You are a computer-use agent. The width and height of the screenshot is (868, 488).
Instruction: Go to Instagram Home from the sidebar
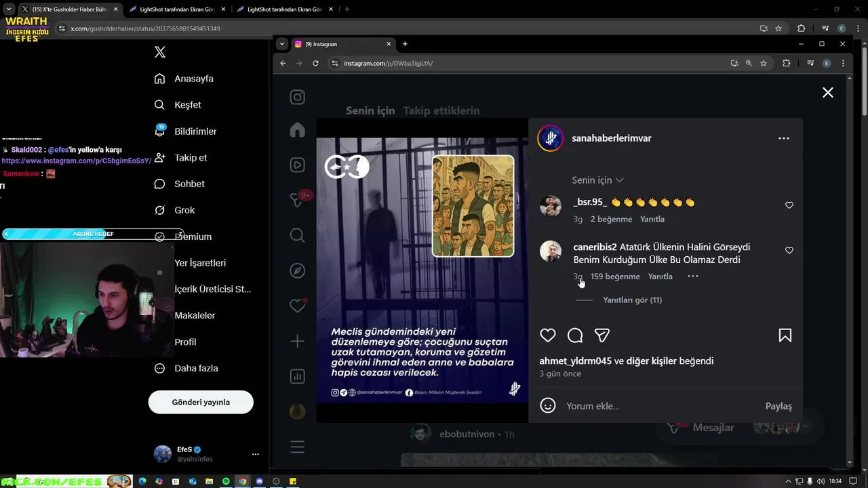(x=298, y=130)
